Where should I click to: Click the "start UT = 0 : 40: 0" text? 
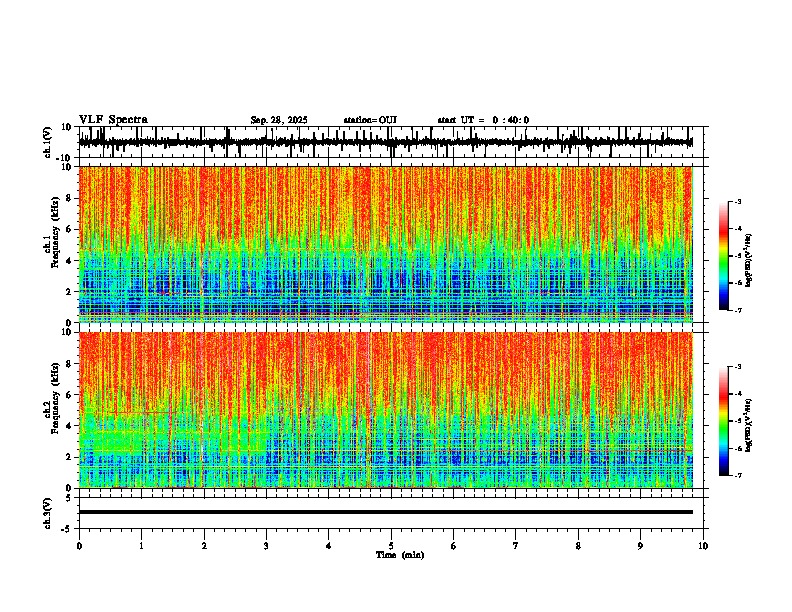(x=483, y=120)
